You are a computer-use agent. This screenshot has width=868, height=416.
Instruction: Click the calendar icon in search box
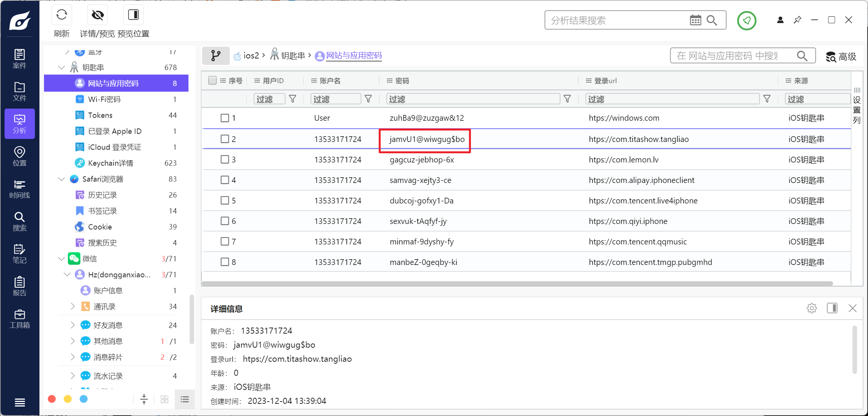tap(695, 20)
